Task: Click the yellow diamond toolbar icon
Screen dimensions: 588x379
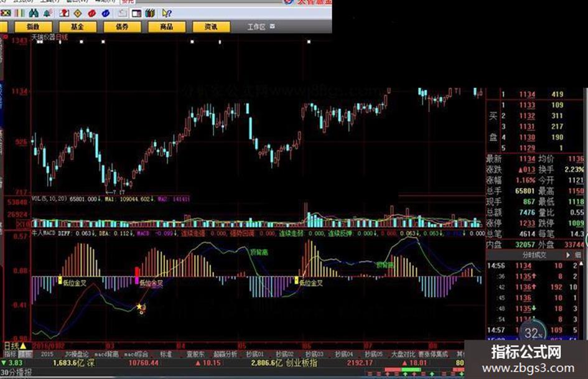Action: 78,14
